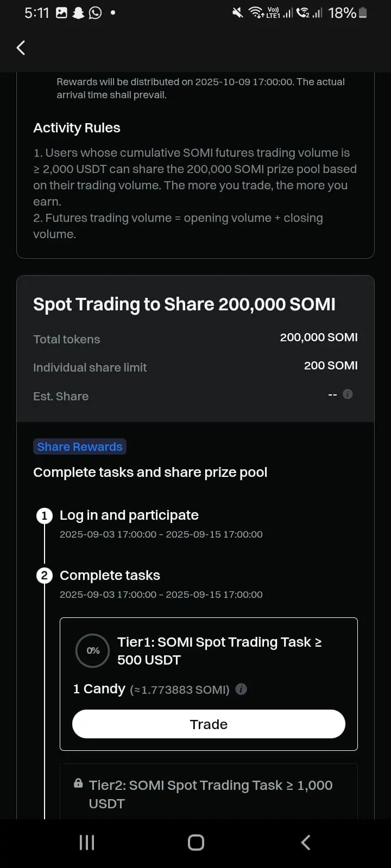This screenshot has width=391, height=868.
Task: Open the Est. Share info icon
Action: click(348, 394)
